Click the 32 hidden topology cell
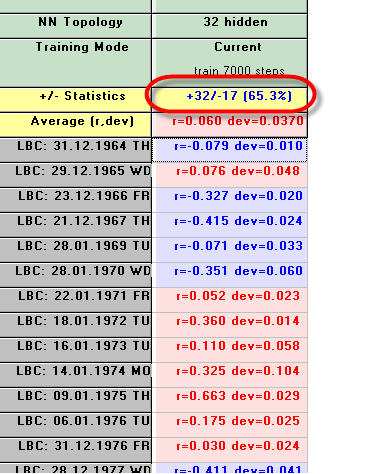Image resolution: width=371 pixels, height=474 pixels. [230, 26]
